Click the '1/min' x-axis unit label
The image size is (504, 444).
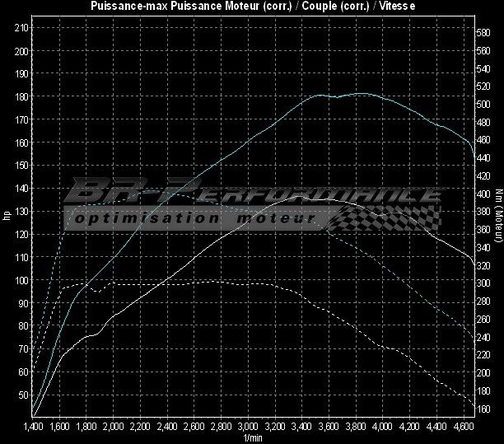click(251, 437)
